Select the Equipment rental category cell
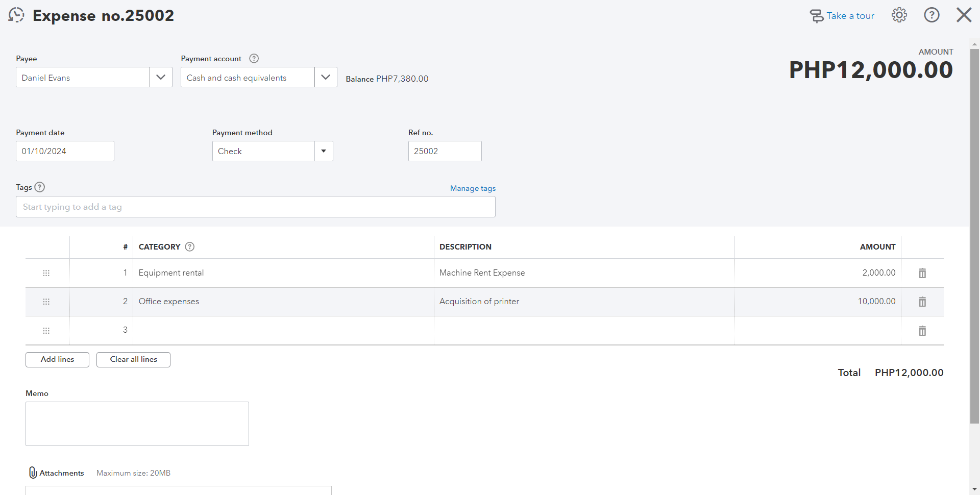This screenshot has height=495, width=980. pos(283,273)
